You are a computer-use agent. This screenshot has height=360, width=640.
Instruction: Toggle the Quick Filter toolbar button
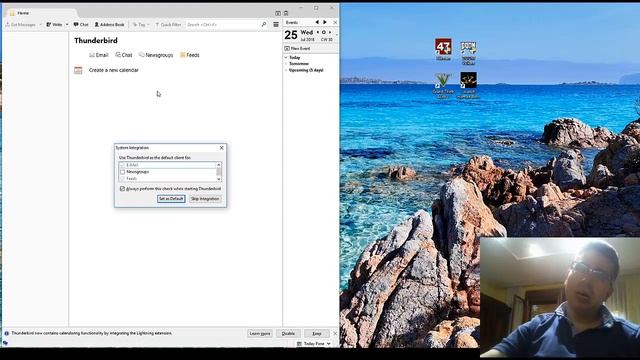pyautogui.click(x=168, y=25)
